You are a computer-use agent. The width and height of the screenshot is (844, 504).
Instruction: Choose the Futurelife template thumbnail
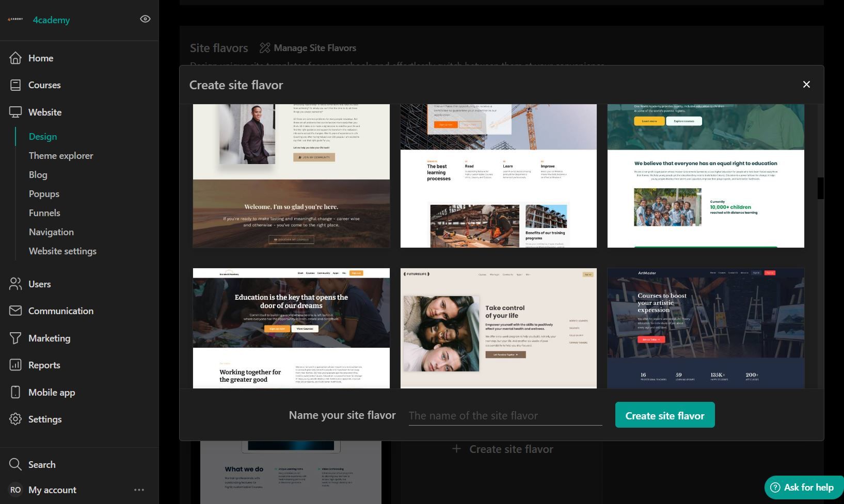click(x=498, y=328)
